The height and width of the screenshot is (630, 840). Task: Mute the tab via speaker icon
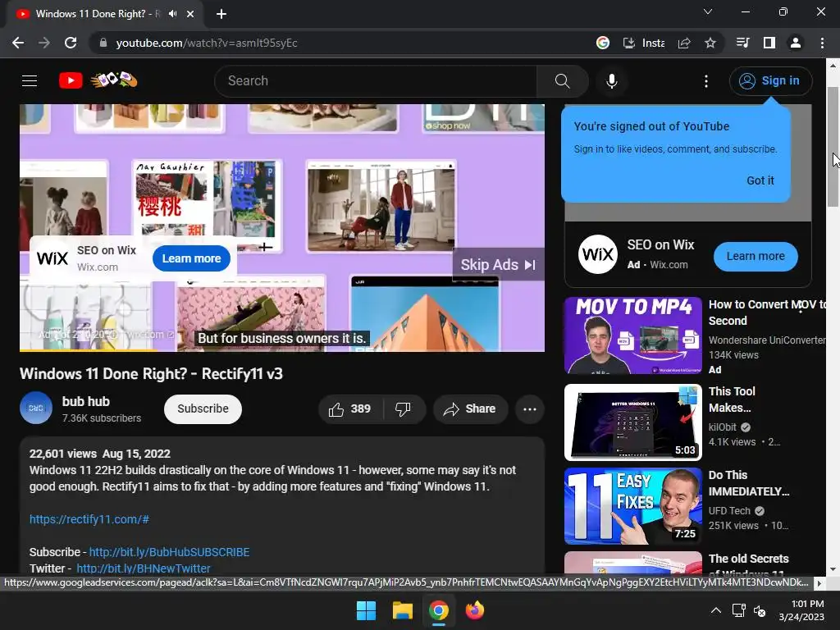(172, 14)
